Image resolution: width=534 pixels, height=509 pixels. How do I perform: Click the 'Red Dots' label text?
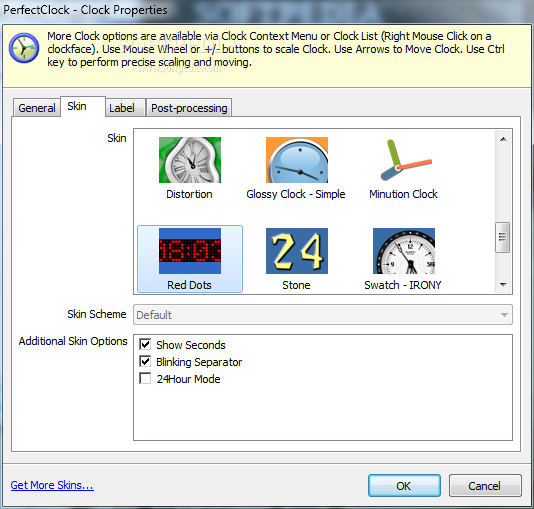189,285
